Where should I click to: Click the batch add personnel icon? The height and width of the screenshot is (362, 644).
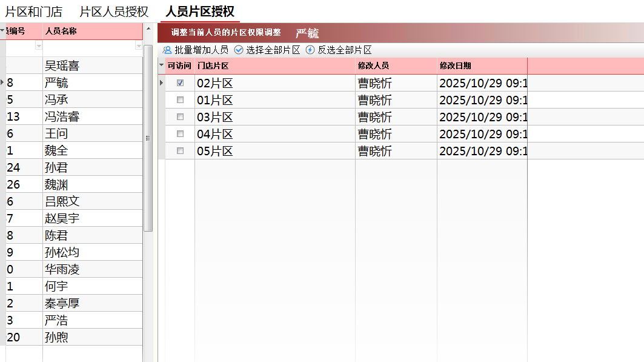click(x=167, y=50)
